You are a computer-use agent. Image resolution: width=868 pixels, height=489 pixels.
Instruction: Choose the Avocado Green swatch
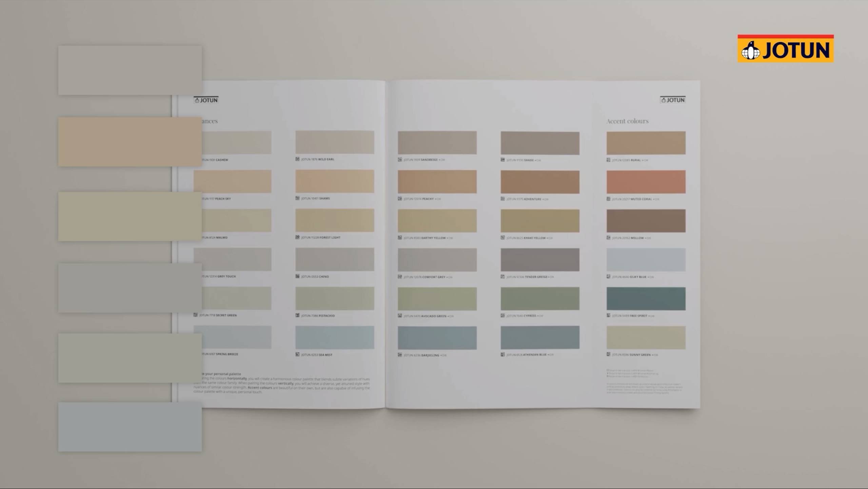(437, 299)
